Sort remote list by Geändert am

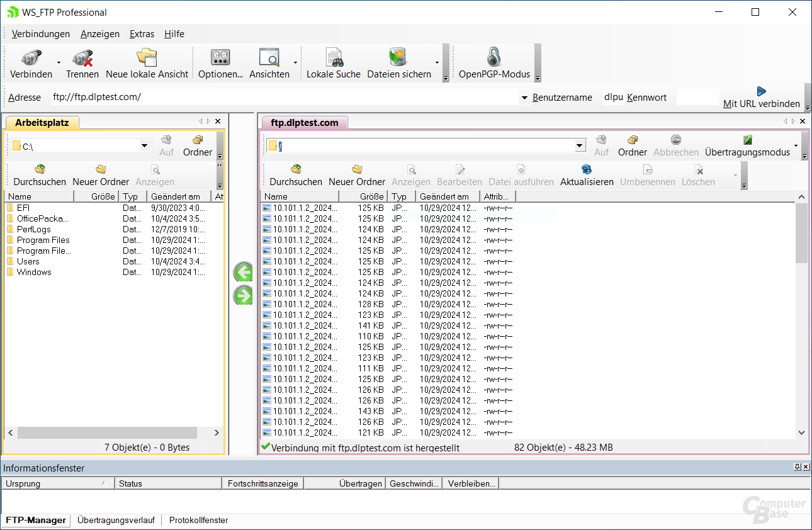448,196
